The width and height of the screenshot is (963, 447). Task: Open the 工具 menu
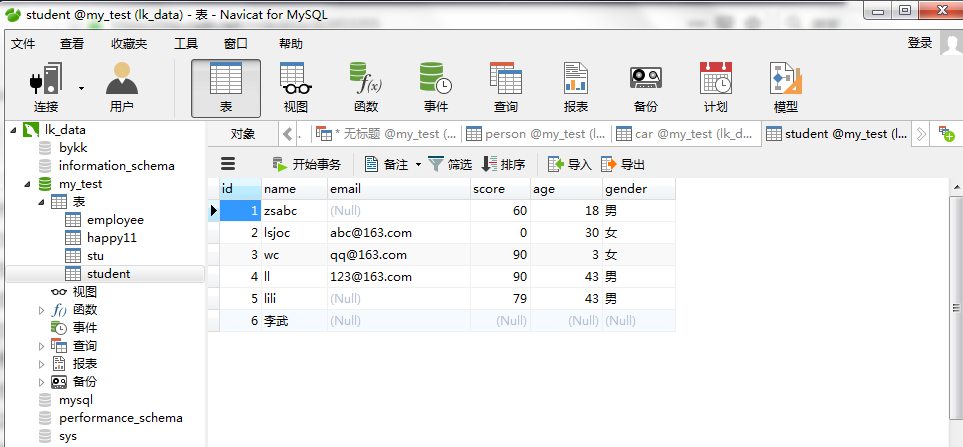[185, 44]
